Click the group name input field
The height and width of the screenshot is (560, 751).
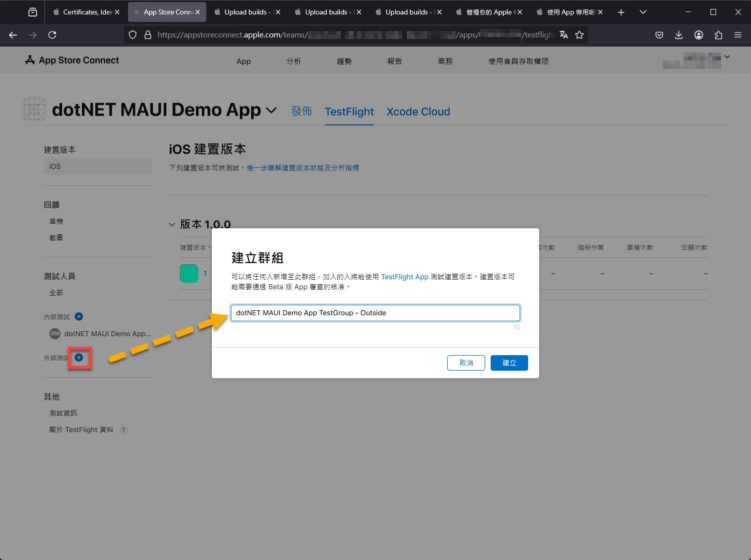[x=375, y=313]
